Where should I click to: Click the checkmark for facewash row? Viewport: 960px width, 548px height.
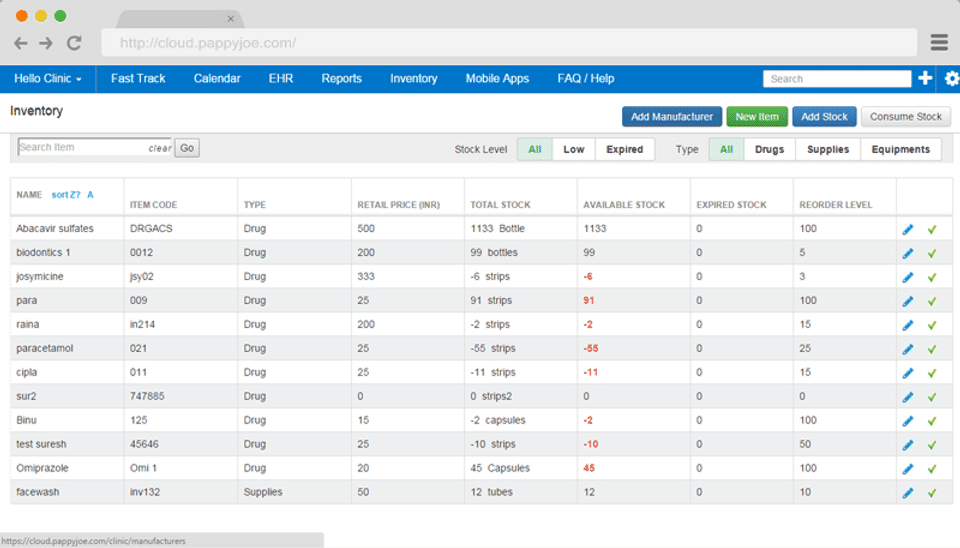pos(932,493)
